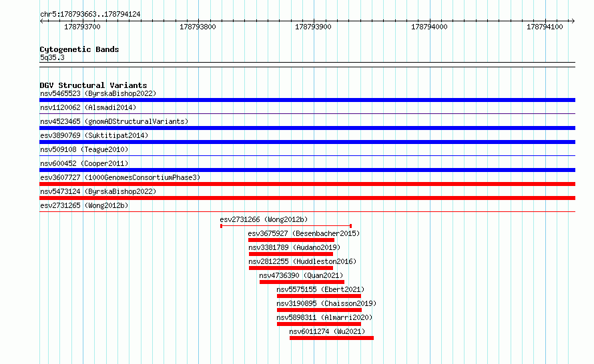Click ruler position 178793800
The width and height of the screenshot is (594, 364).
(x=198, y=27)
